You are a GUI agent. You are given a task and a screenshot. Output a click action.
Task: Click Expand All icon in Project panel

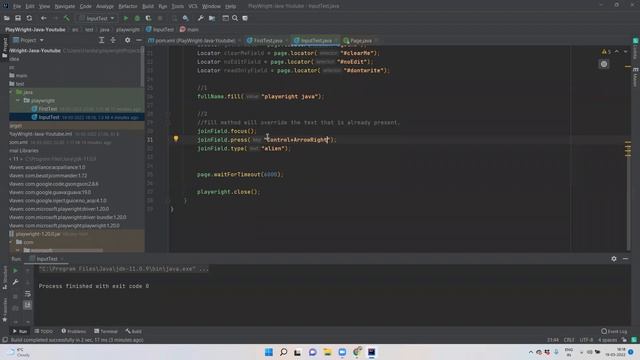(x=102, y=40)
